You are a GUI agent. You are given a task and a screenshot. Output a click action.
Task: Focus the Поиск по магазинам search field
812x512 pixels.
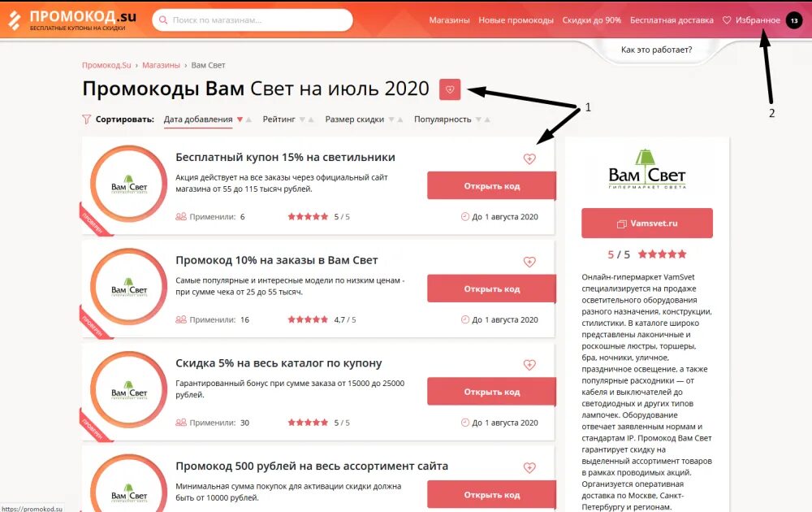[x=253, y=20]
